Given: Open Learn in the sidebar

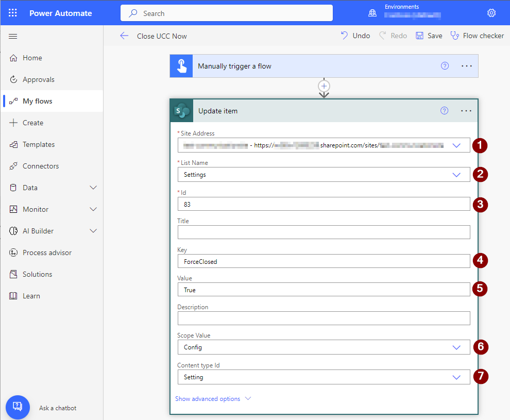Looking at the screenshot, I should coord(52,296).
